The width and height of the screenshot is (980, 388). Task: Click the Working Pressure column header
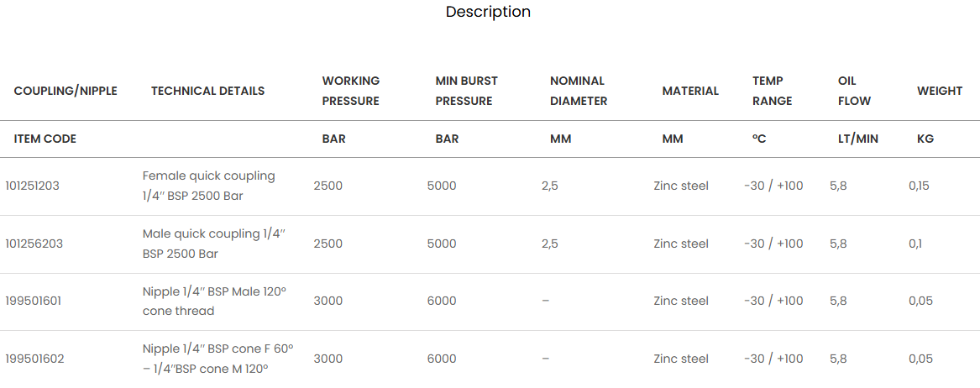pos(351,91)
